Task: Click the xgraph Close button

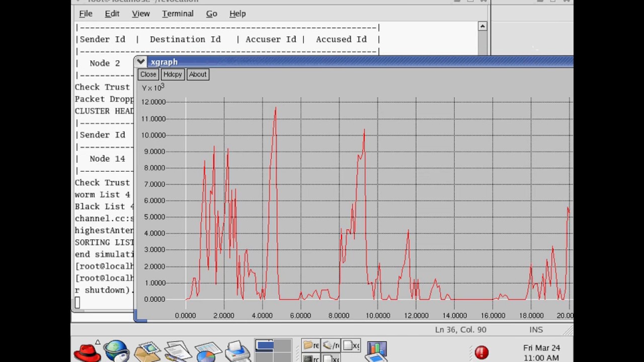Action: 148,74
